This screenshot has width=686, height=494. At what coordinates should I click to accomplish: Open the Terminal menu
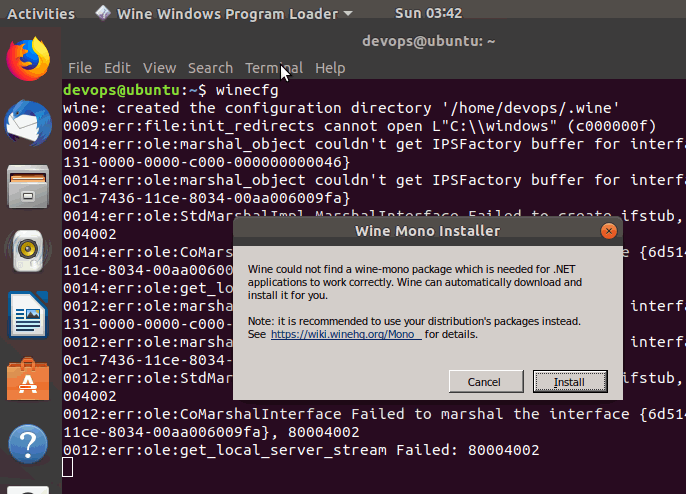pyautogui.click(x=274, y=68)
